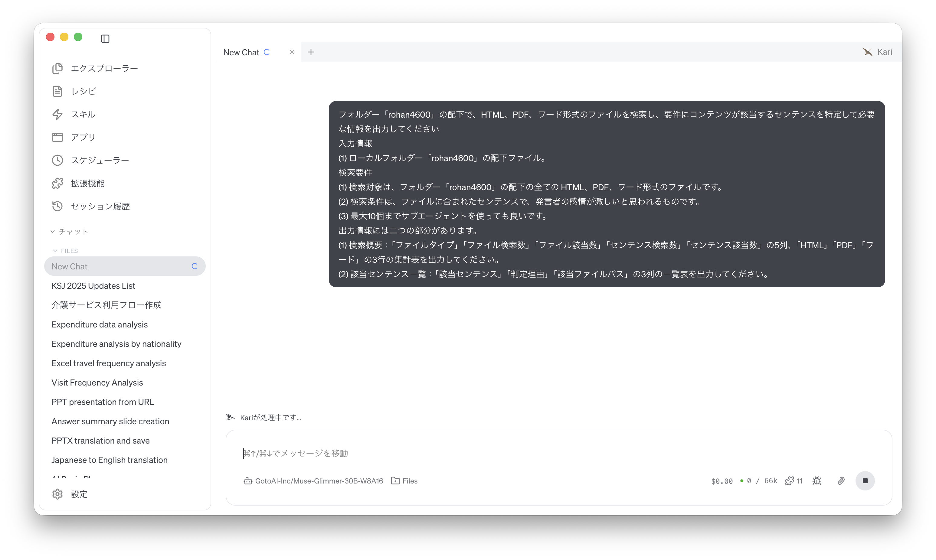Click the Kariが処理中です status text
The image size is (936, 560).
point(270,417)
